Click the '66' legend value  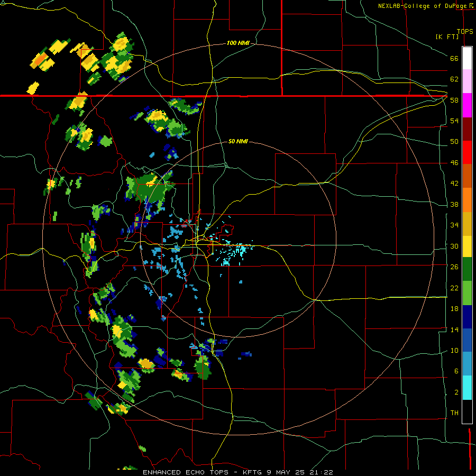(x=454, y=58)
